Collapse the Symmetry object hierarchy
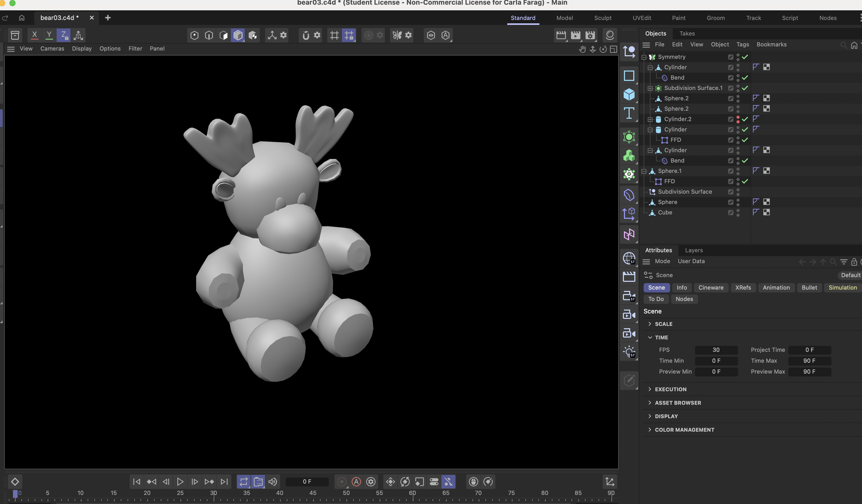 [x=644, y=57]
